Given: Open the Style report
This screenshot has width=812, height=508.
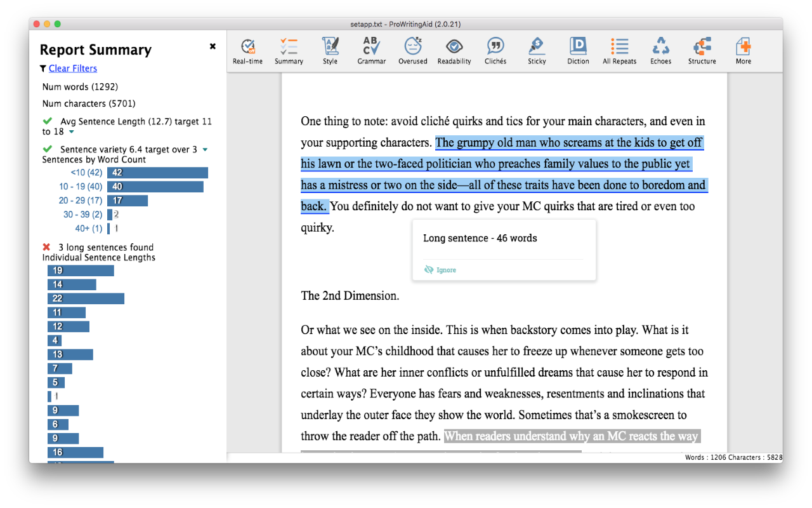Looking at the screenshot, I should 330,51.
